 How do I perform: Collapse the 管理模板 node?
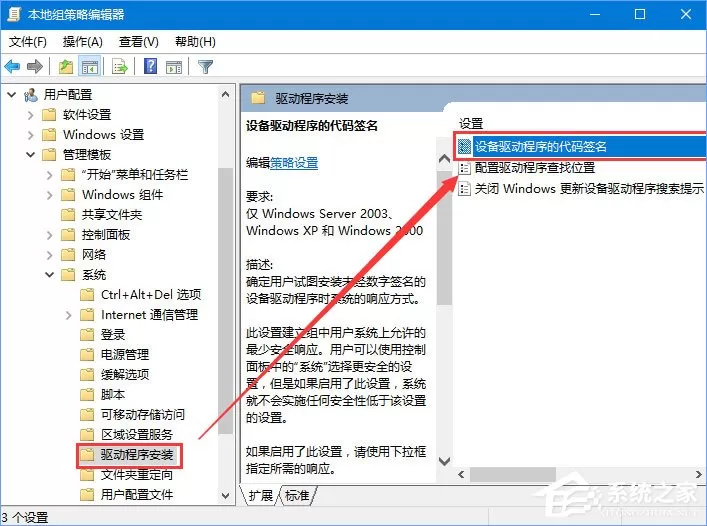pos(30,155)
